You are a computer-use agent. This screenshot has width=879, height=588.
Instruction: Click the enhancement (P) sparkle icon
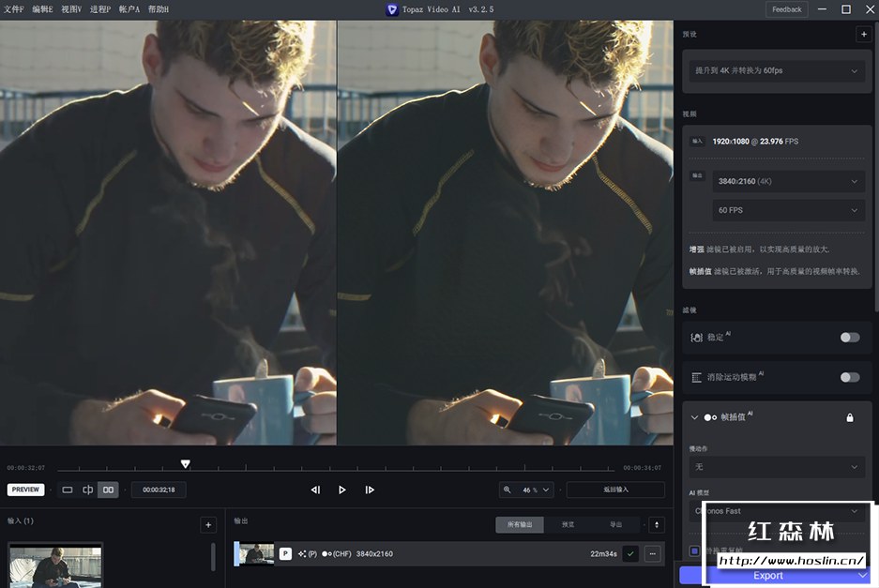point(303,554)
